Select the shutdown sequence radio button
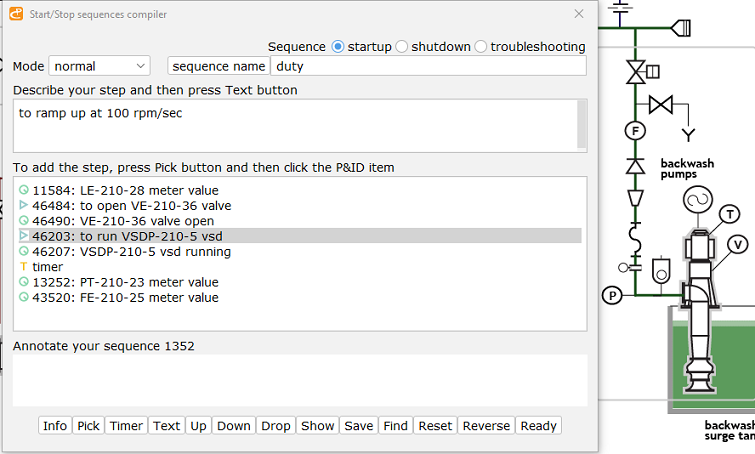Viewport: 755px width, 454px height. pyautogui.click(x=402, y=47)
